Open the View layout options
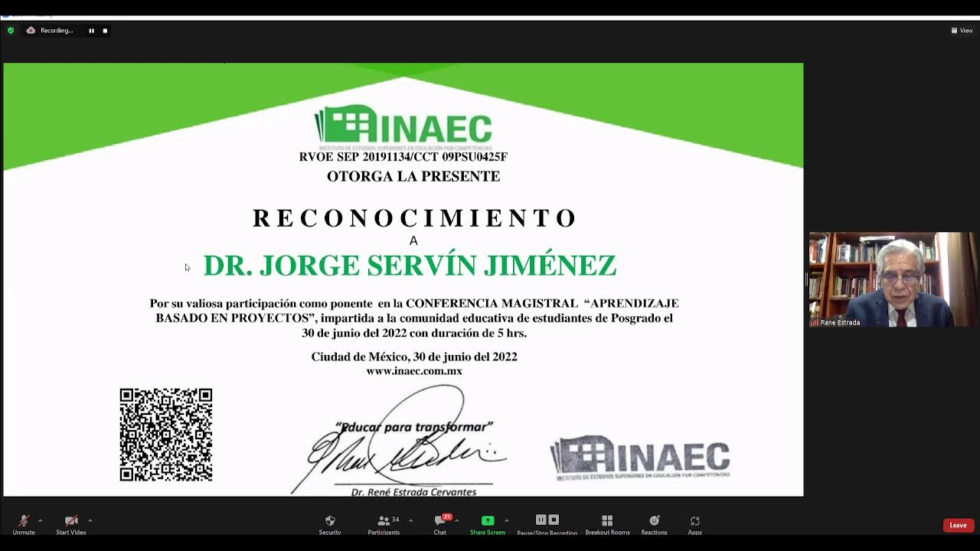980x551 pixels. point(962,31)
